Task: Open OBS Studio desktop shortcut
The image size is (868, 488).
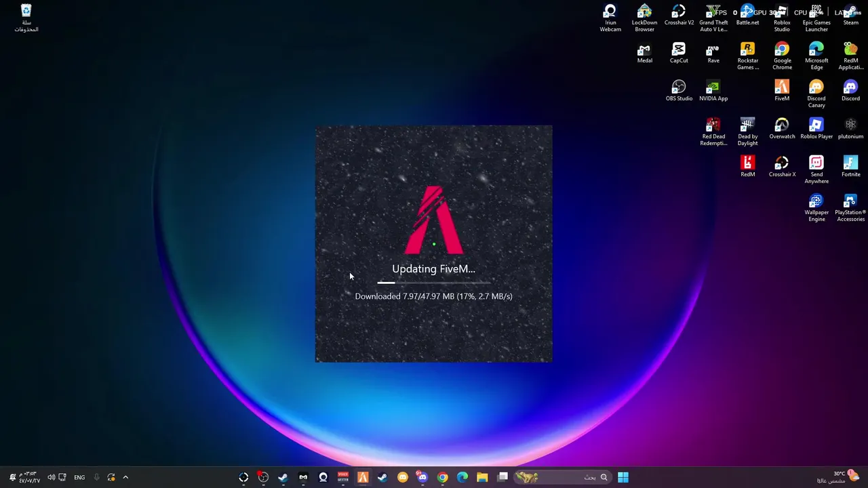Action: (x=679, y=91)
